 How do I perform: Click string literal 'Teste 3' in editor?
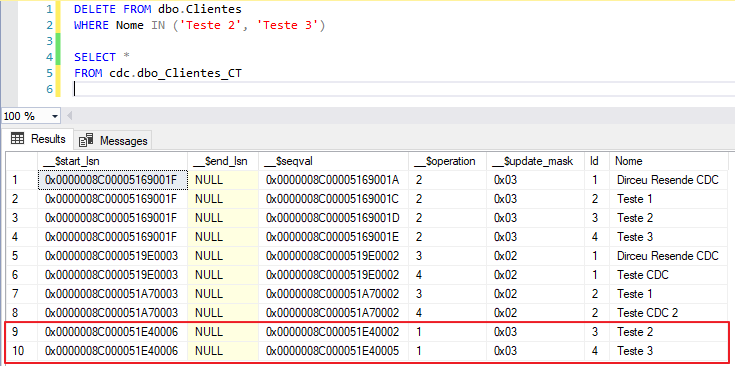pos(288,25)
